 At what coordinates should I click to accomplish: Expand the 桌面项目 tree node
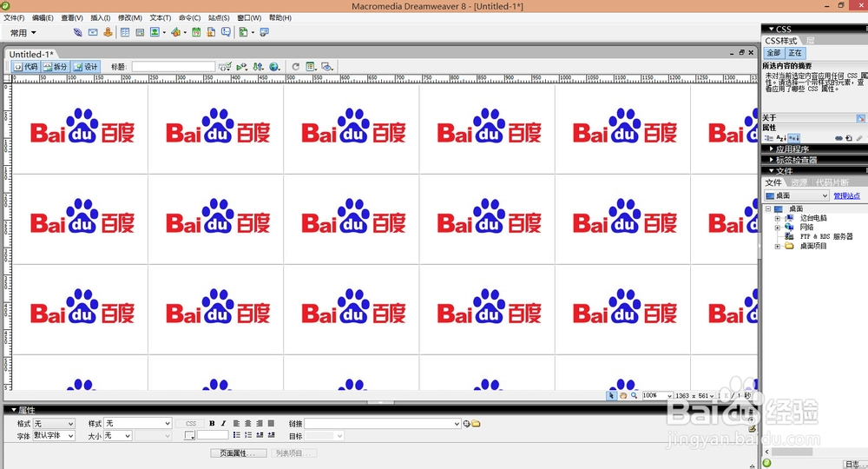coord(777,246)
